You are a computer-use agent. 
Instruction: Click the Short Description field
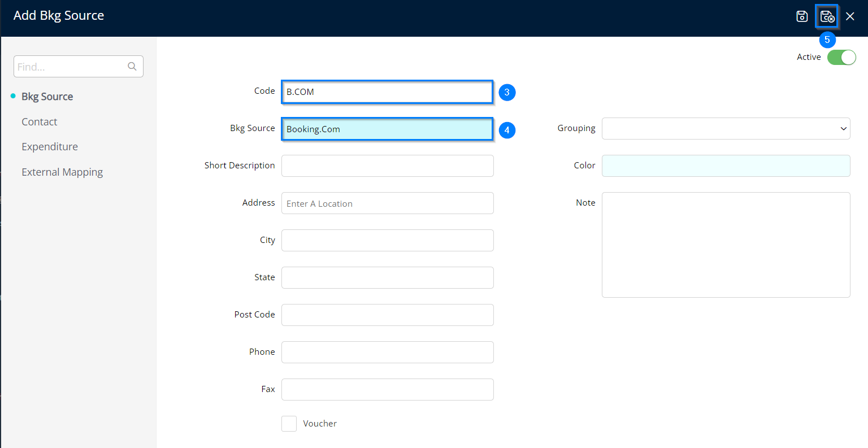pos(387,166)
